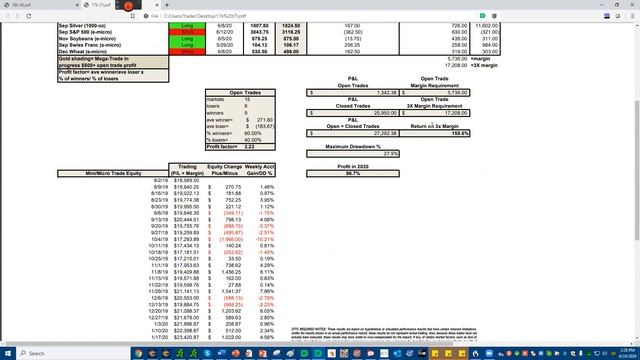The height and width of the screenshot is (360, 640).
Task: Click the green extension icon in toolbar
Action: [x=482, y=16]
